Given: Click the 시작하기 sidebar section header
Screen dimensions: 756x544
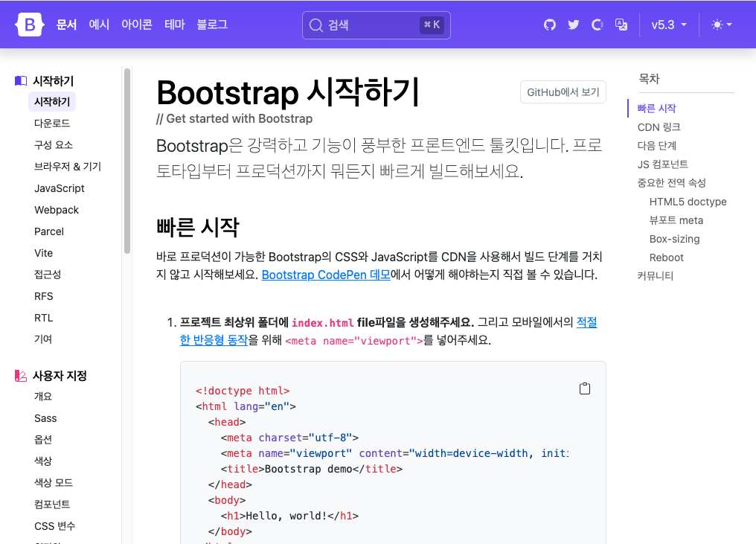Looking at the screenshot, I should (x=53, y=80).
